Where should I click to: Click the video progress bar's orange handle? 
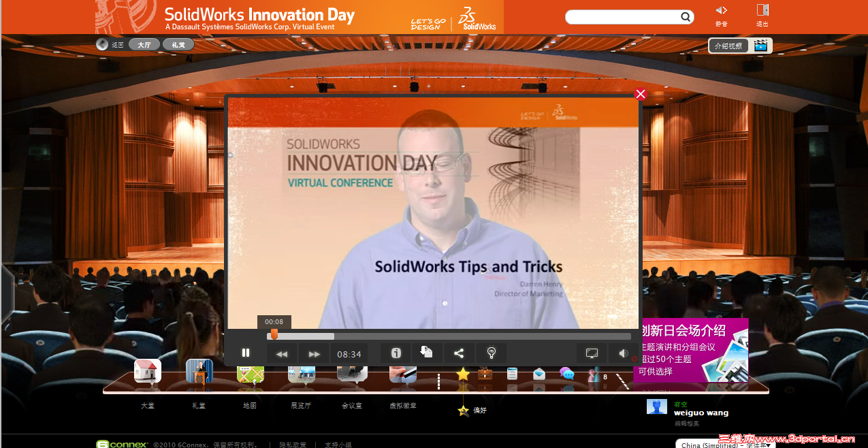pyautogui.click(x=274, y=334)
